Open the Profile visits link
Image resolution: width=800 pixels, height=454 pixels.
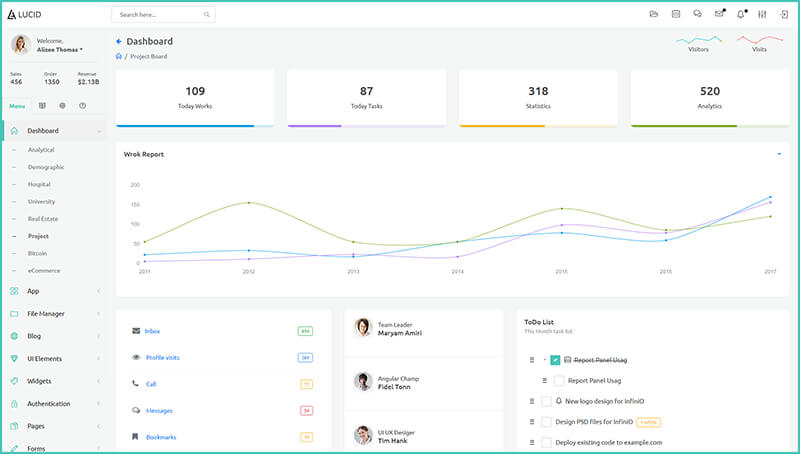pos(162,357)
